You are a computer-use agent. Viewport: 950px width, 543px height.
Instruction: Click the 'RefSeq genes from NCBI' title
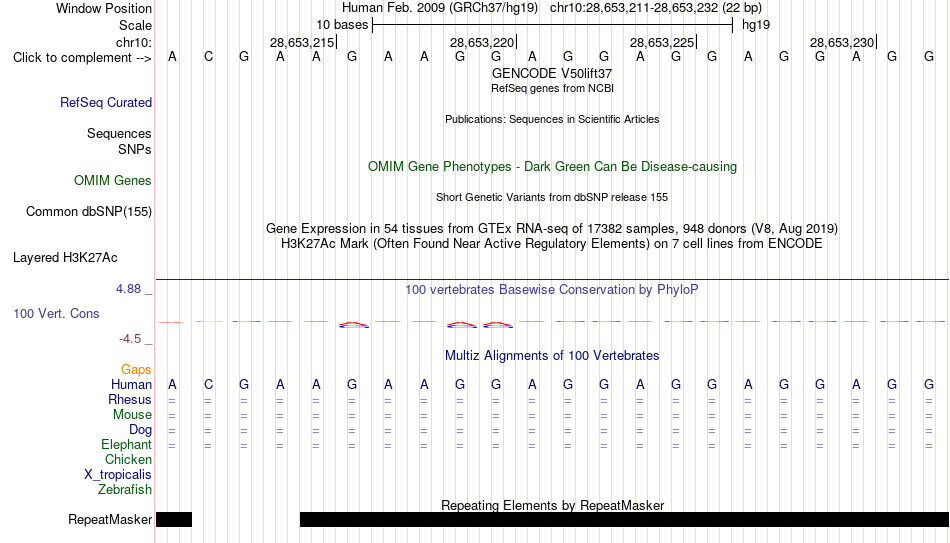[x=553, y=88]
